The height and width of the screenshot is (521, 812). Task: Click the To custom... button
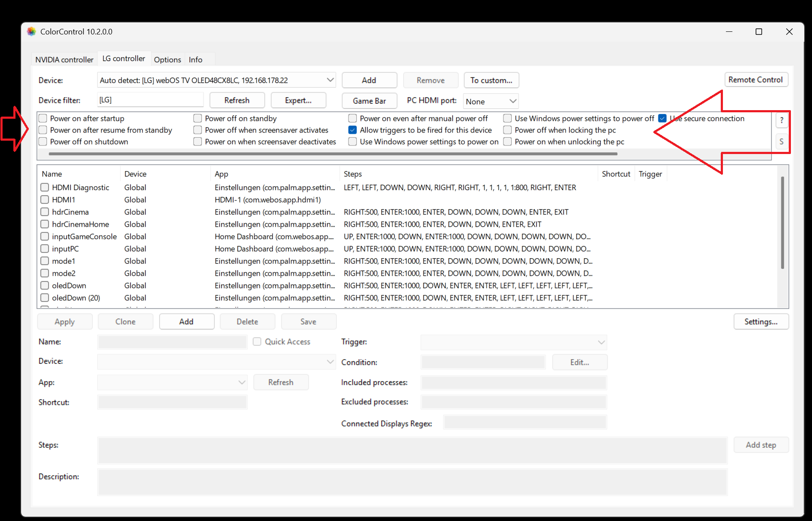click(x=491, y=80)
